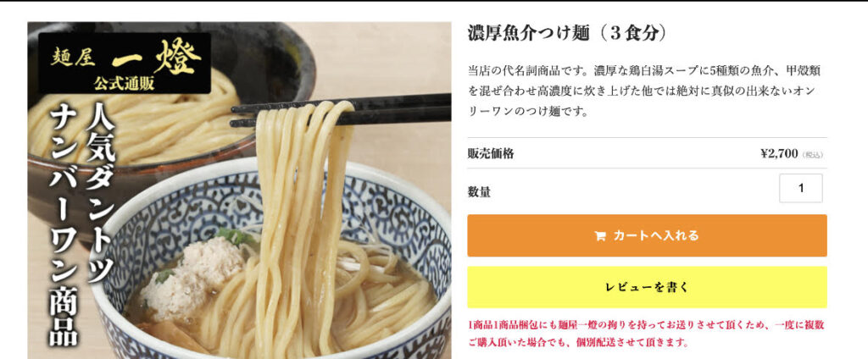Image resolution: width=868 pixels, height=359 pixels.
Task: Select the ¥2,700 price value
Action: click(x=779, y=154)
